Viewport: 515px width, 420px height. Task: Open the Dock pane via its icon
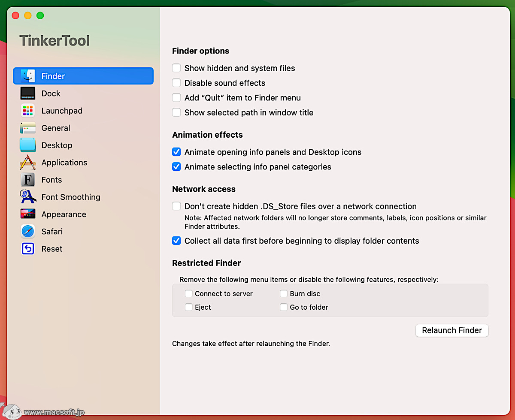27,93
